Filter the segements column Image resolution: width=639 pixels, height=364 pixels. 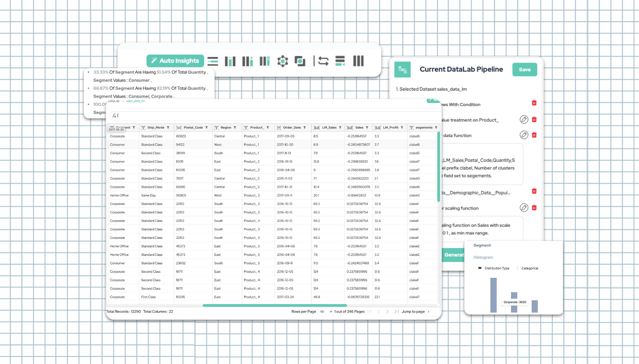tap(436, 128)
